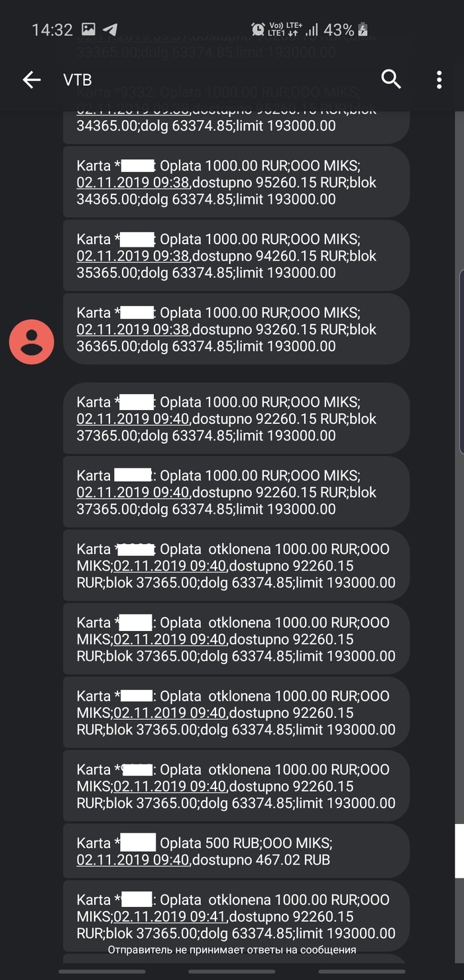This screenshot has height=980, width=464.
Task: Tap the Telegram notification icon
Action: coord(111,29)
